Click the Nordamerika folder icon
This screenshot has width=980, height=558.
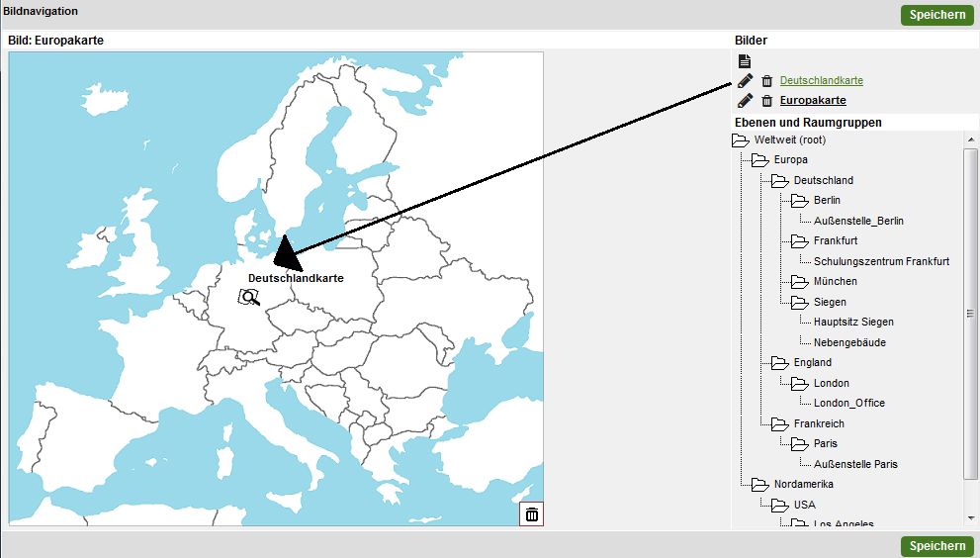[760, 485]
